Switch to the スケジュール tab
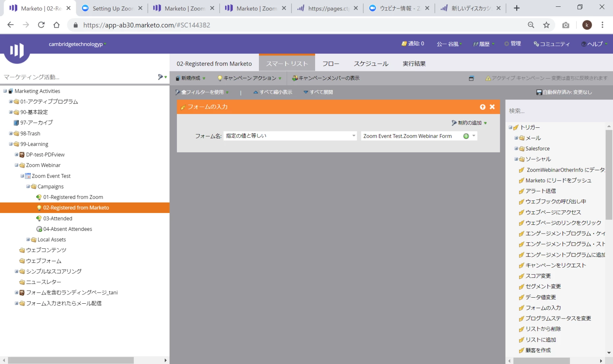The image size is (613, 364). click(x=371, y=64)
